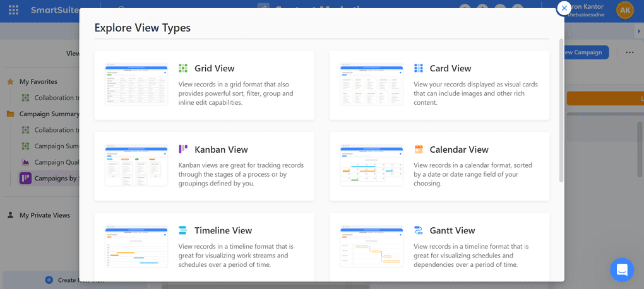Open the Card View preview thumbnail
This screenshot has width=644, height=289.
(x=372, y=84)
